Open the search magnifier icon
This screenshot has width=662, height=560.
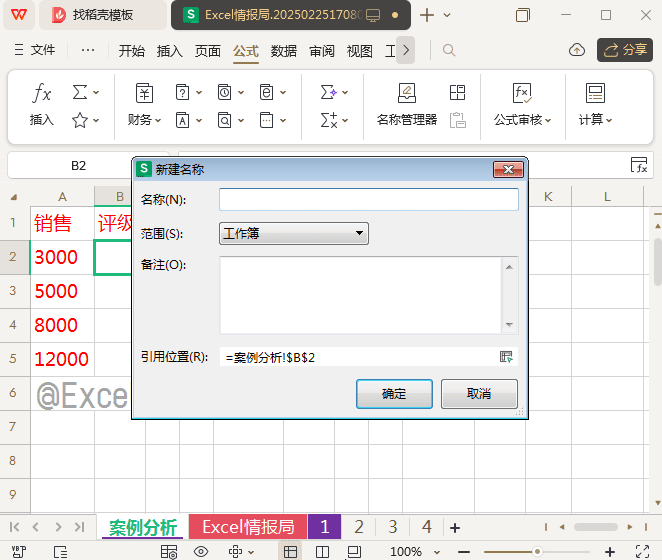click(x=449, y=50)
